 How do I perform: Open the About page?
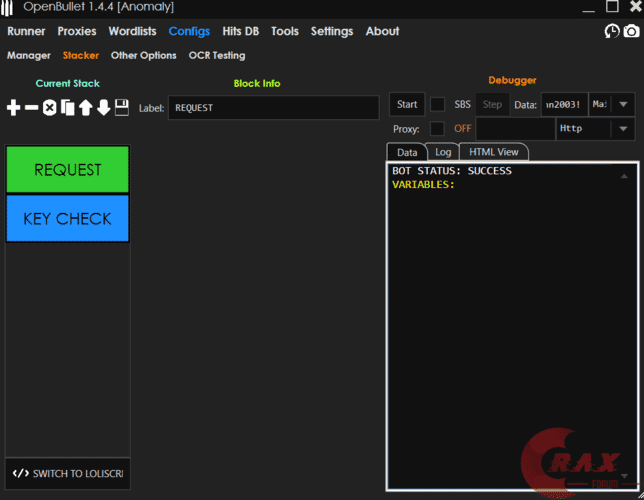pyautogui.click(x=382, y=31)
